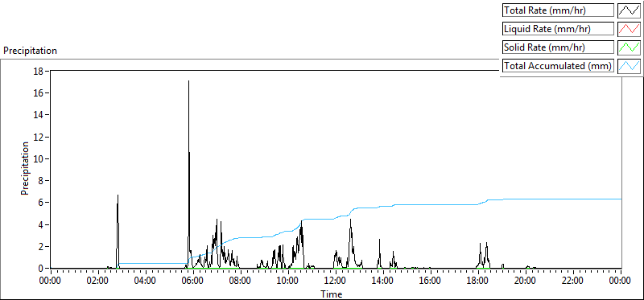Click the Time axis label

pos(332,294)
